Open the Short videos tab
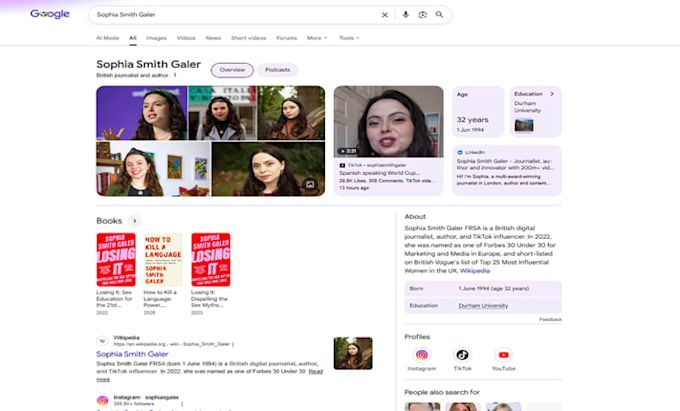 248,38
